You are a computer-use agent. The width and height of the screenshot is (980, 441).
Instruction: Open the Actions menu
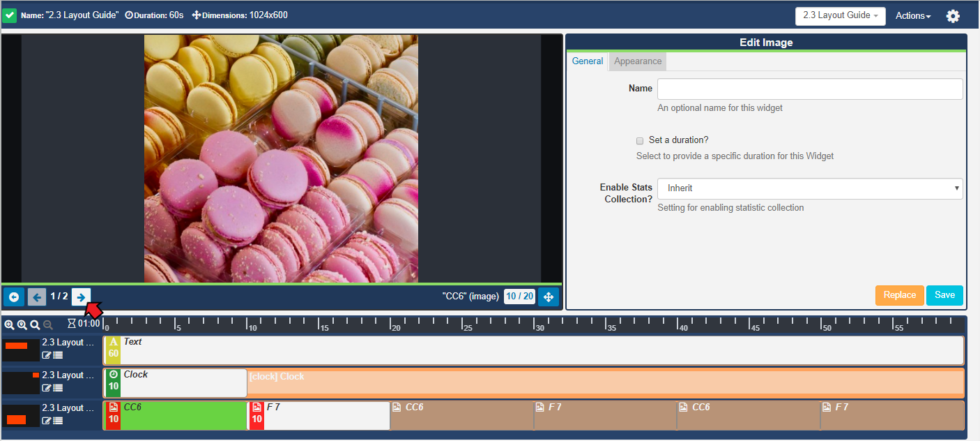click(x=912, y=15)
